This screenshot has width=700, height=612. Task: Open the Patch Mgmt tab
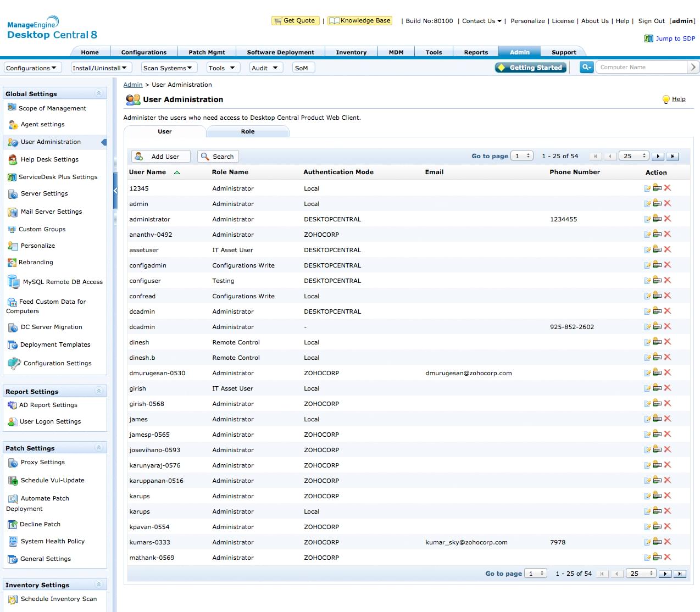(207, 52)
